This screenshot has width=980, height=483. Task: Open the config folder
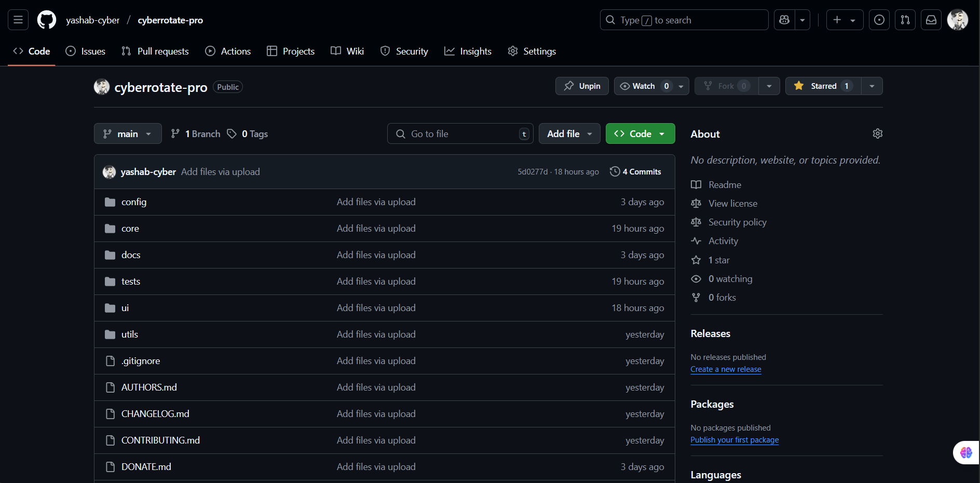134,202
